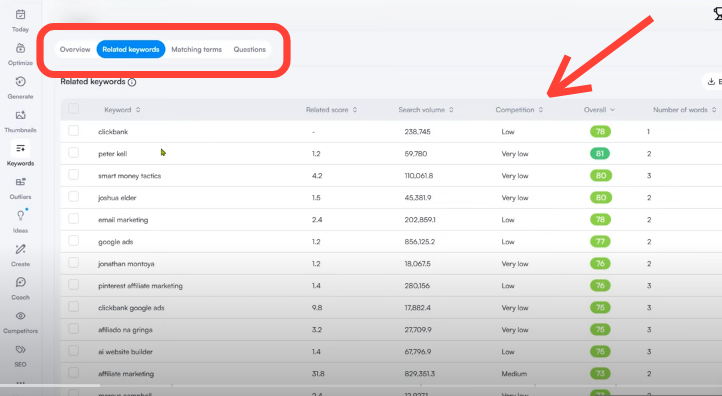Tick the select-all checkbox in table header
Viewport: 722px width, 396px height.
tap(73, 109)
